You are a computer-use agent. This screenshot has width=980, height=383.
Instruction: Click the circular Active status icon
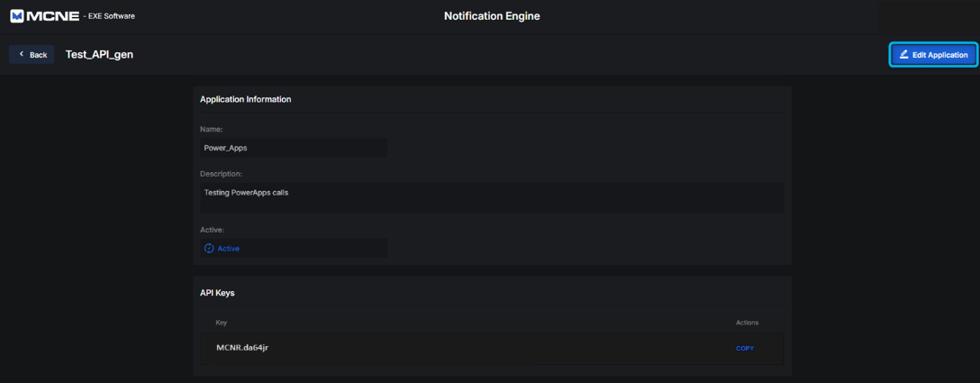click(209, 249)
